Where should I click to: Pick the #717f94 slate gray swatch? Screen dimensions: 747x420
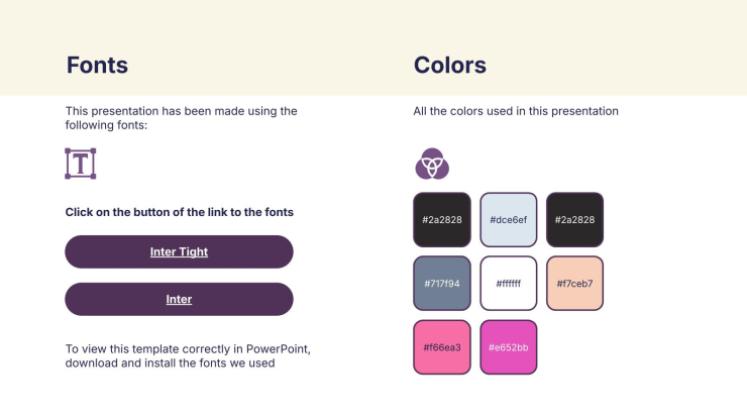[x=441, y=283]
